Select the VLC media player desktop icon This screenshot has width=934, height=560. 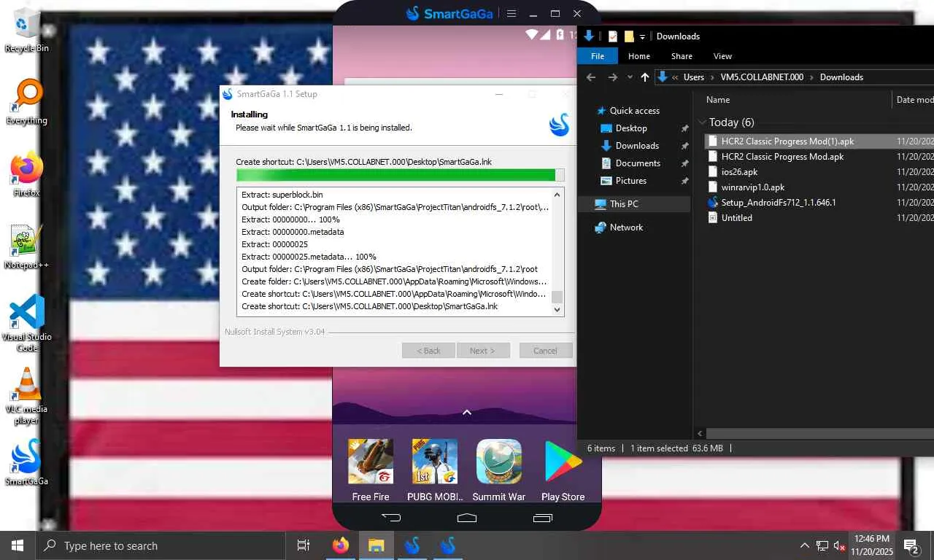click(x=27, y=396)
